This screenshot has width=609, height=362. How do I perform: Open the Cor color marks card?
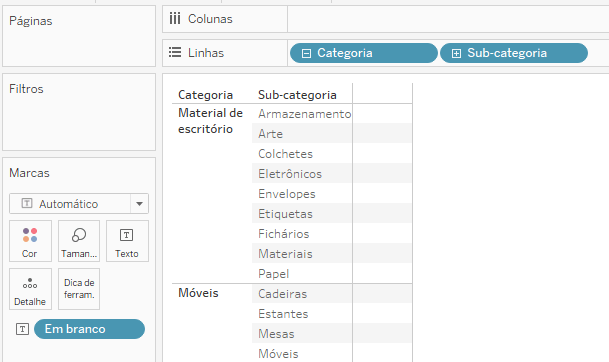point(30,241)
